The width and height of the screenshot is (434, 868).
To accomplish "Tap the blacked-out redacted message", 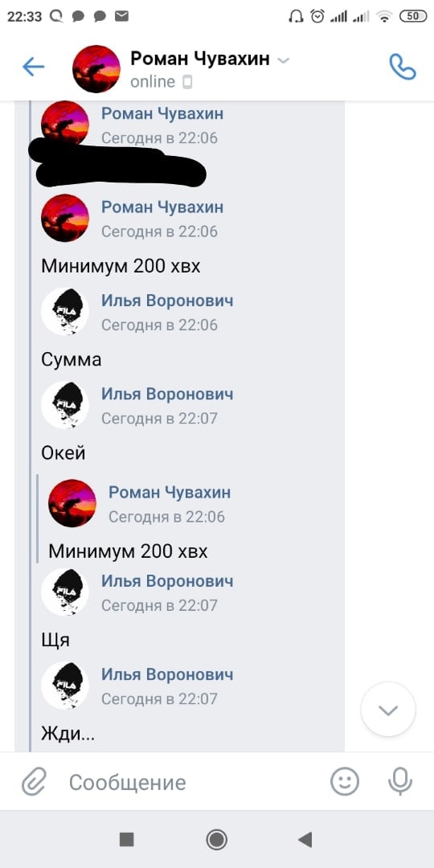I will coord(117,162).
